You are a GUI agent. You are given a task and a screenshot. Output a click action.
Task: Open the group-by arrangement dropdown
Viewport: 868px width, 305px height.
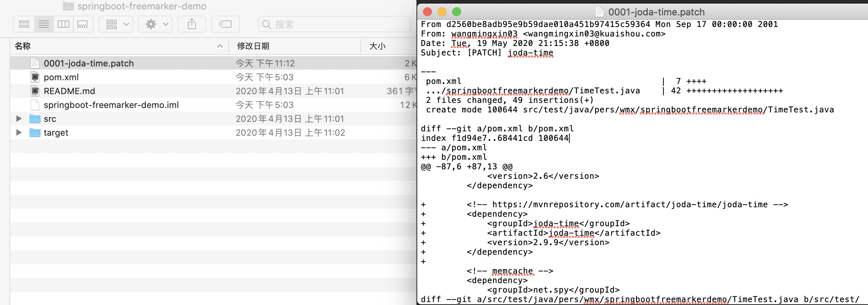pos(116,24)
